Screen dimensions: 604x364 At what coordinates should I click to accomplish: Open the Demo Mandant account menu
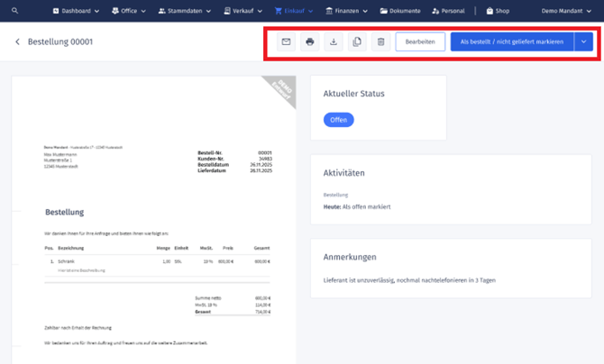click(x=566, y=11)
